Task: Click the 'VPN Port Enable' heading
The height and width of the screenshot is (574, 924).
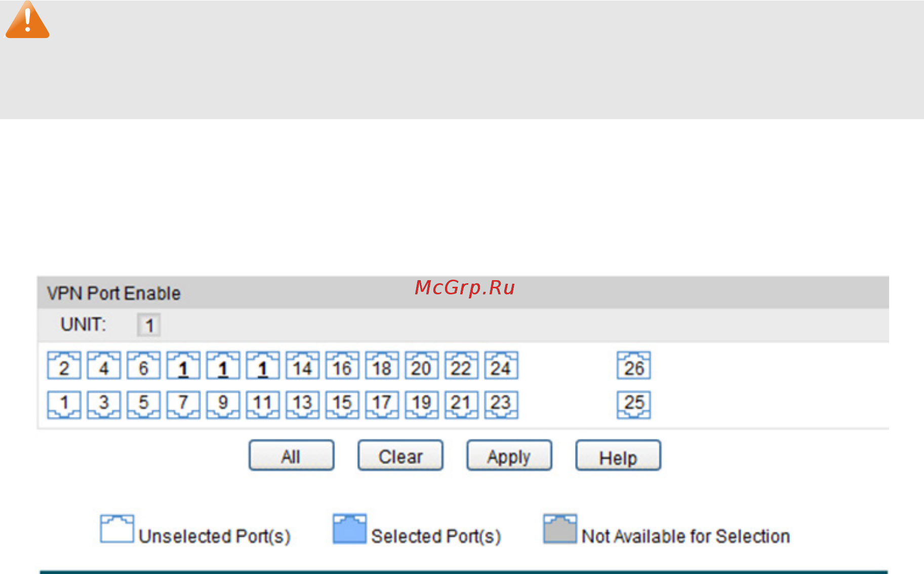Action: pyautogui.click(x=113, y=293)
